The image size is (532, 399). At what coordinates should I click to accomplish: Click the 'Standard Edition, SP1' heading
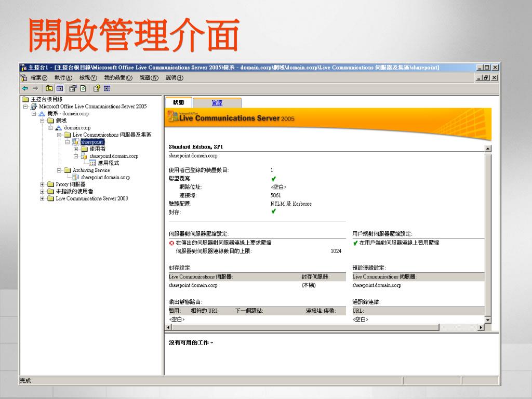(x=196, y=147)
